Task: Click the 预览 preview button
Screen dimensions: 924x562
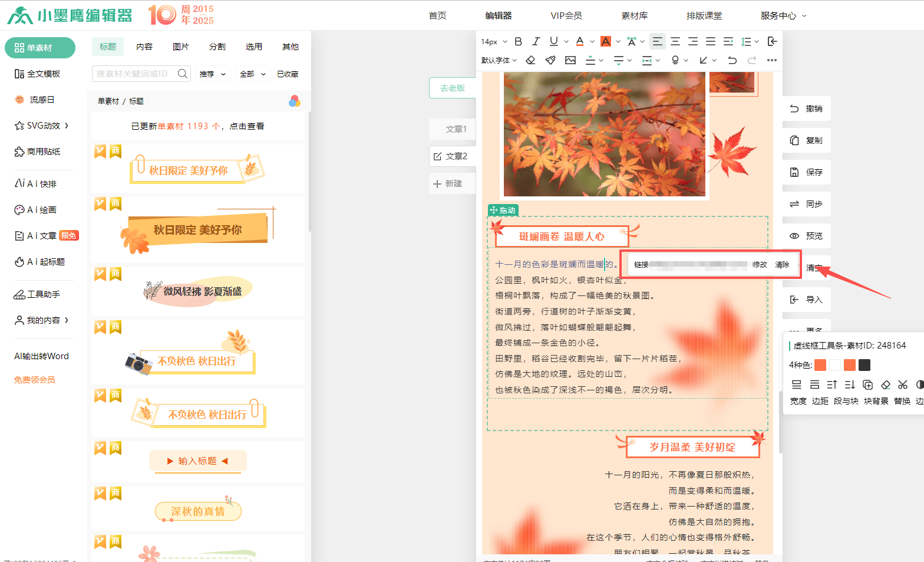Action: (x=807, y=236)
